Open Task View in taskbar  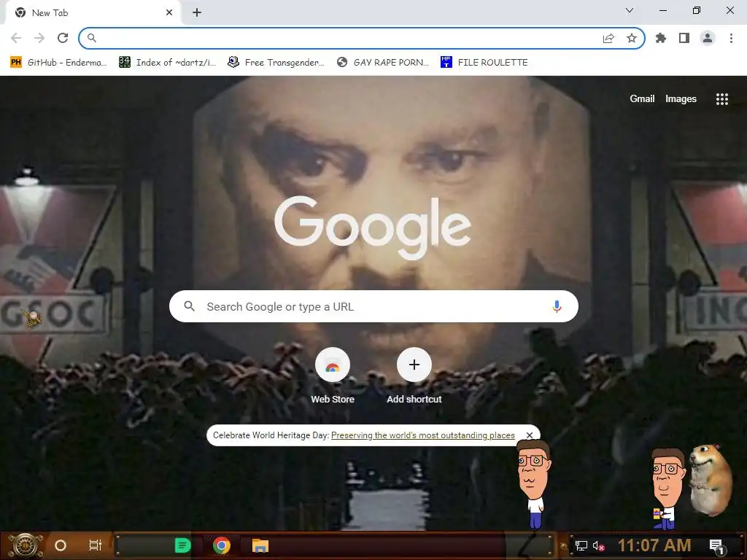coord(96,545)
